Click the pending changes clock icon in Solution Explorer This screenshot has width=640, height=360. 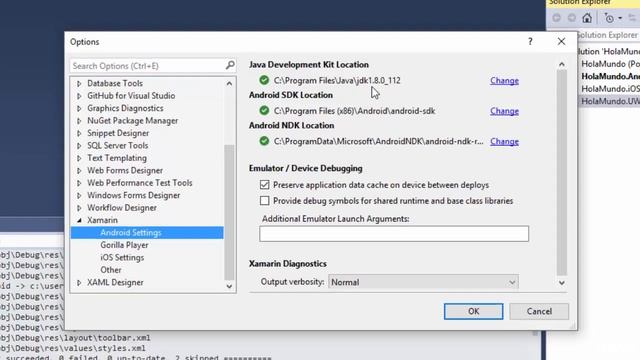609,18
